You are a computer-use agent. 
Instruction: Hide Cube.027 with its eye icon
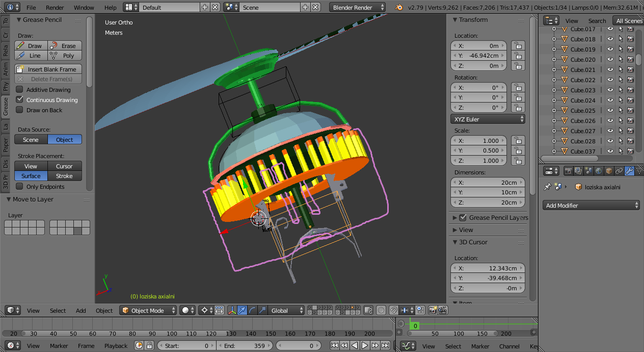[x=610, y=131]
